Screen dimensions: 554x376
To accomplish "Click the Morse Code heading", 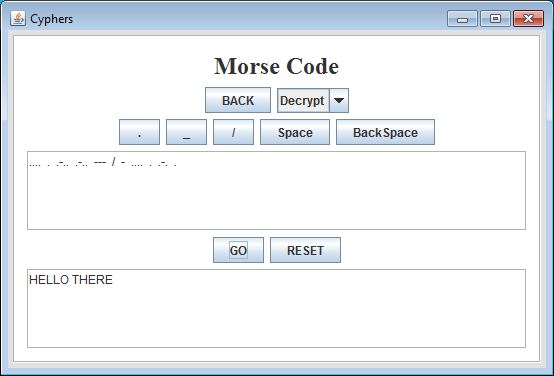I will click(277, 66).
